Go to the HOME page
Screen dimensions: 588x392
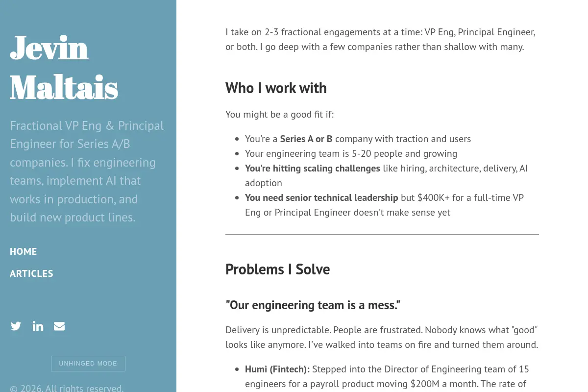click(24, 251)
